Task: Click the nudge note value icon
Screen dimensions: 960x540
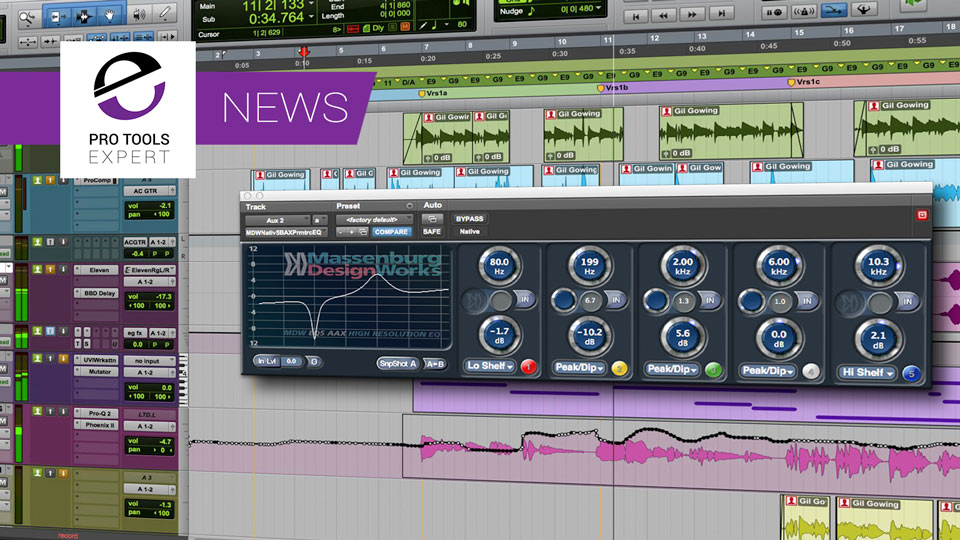Action: coord(531,11)
